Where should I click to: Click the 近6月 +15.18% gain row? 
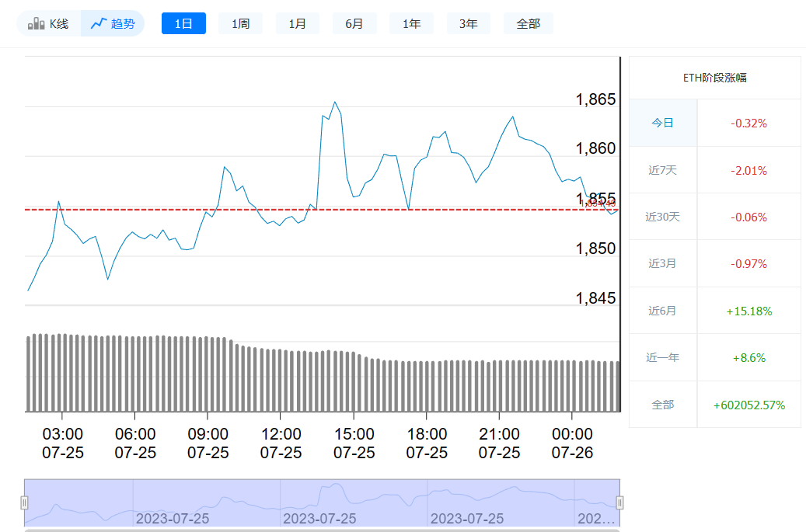[x=714, y=310]
